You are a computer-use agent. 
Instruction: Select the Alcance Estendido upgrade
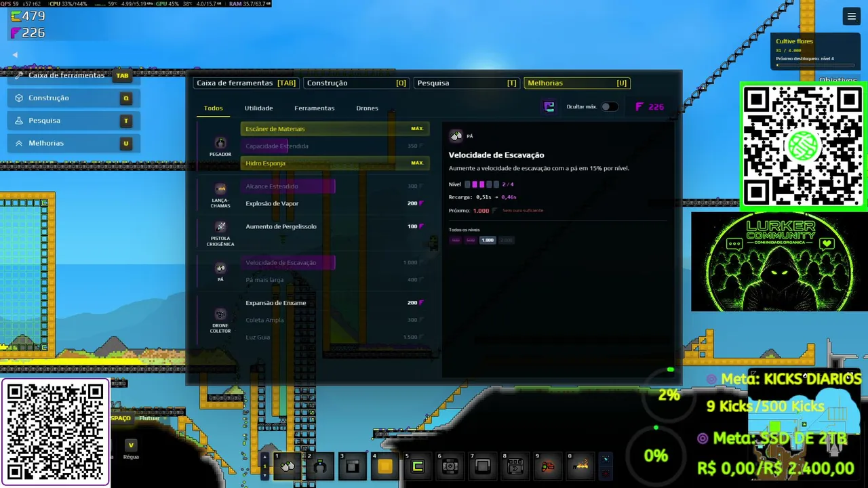click(x=335, y=186)
